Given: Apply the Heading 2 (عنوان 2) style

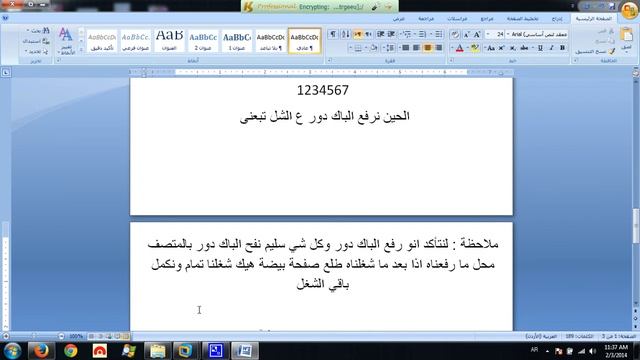Looking at the screenshot, I should click(203, 41).
